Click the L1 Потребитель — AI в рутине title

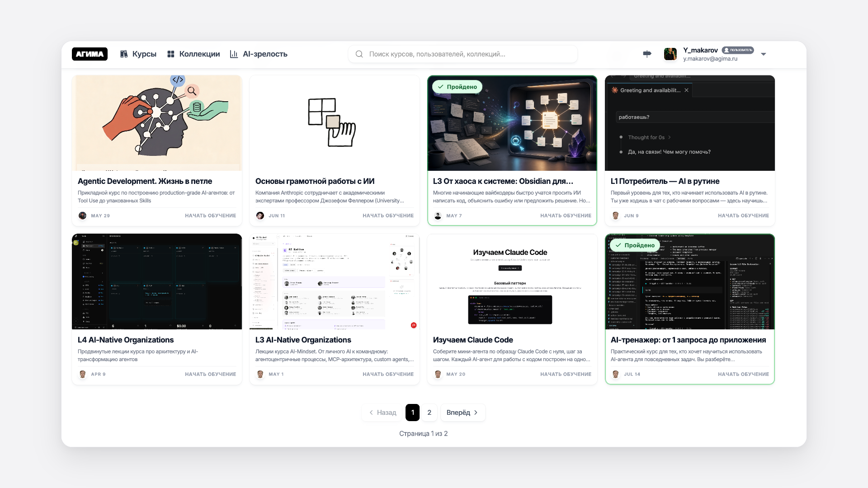coord(665,181)
